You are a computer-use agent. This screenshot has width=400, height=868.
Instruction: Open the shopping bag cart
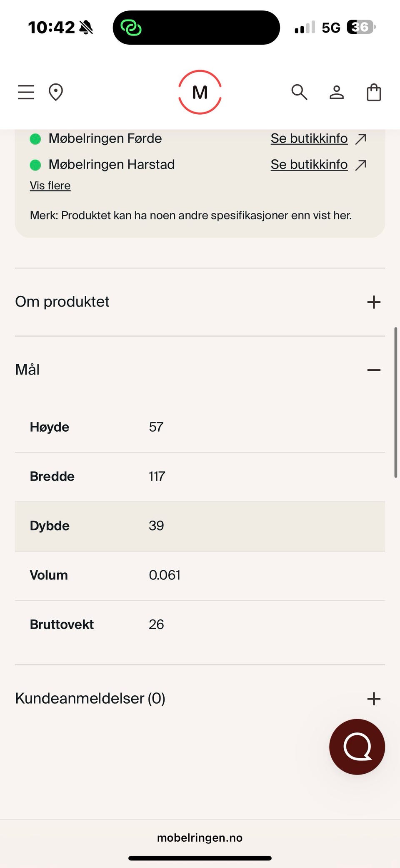(374, 92)
